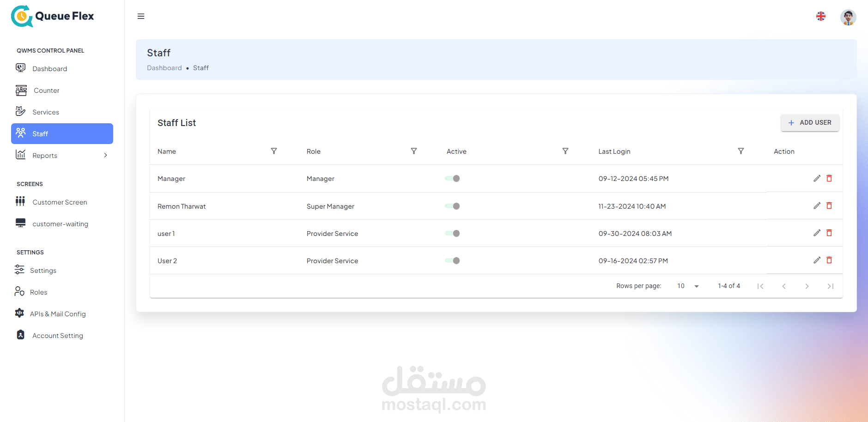Viewport: 868px width, 422px height.
Task: Click the Staff breadcrumb item
Action: [201, 68]
